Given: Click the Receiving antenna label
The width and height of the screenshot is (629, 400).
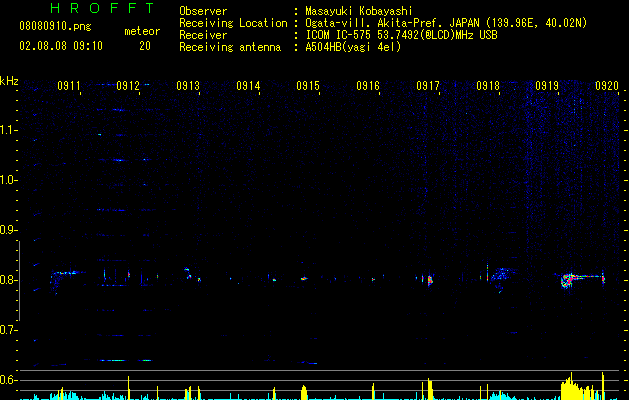Looking at the screenshot, I should point(230,47).
